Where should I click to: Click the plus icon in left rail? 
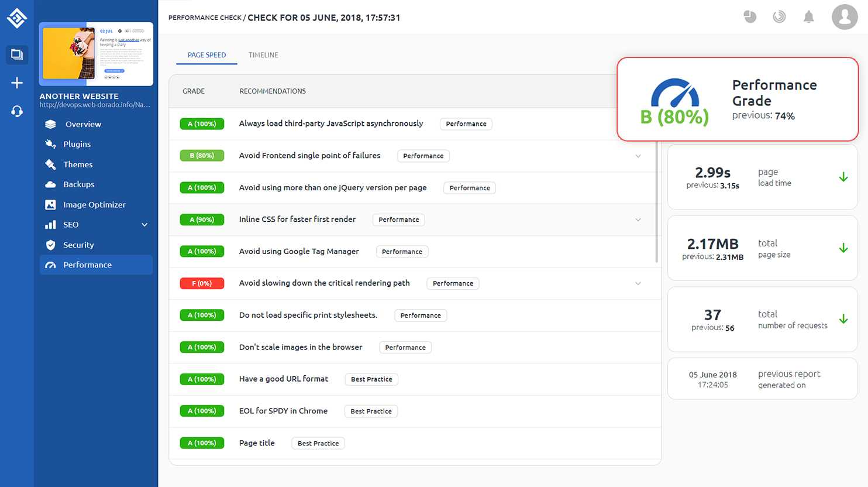coord(17,83)
